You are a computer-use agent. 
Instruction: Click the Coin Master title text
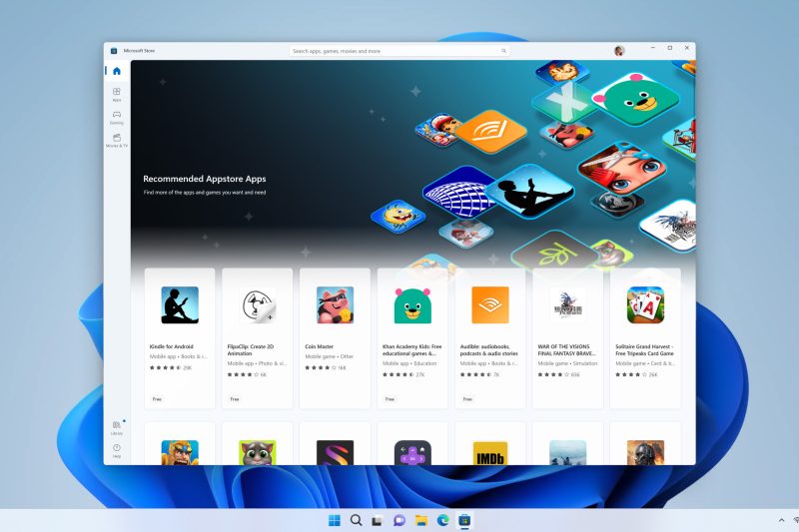point(319,346)
